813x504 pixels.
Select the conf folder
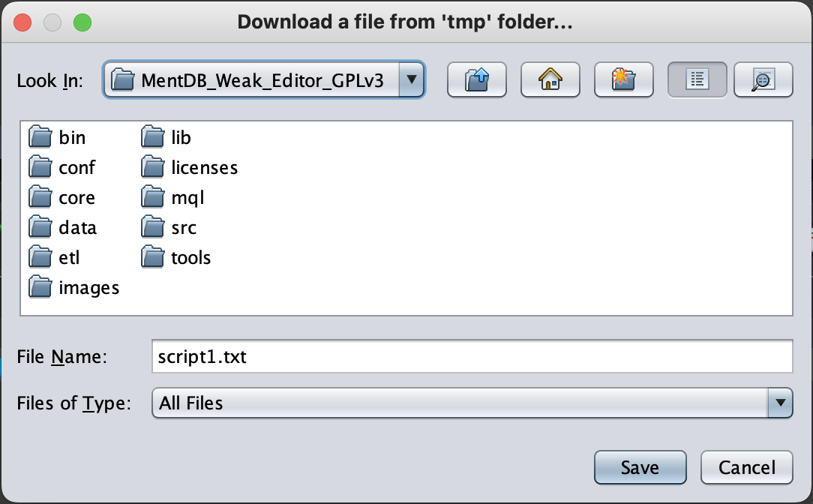(x=76, y=168)
